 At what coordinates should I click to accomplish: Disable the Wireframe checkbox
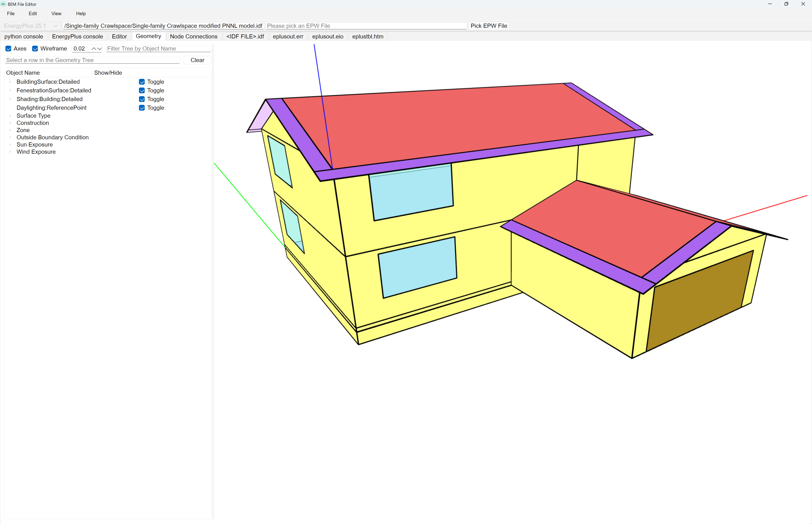click(x=35, y=49)
